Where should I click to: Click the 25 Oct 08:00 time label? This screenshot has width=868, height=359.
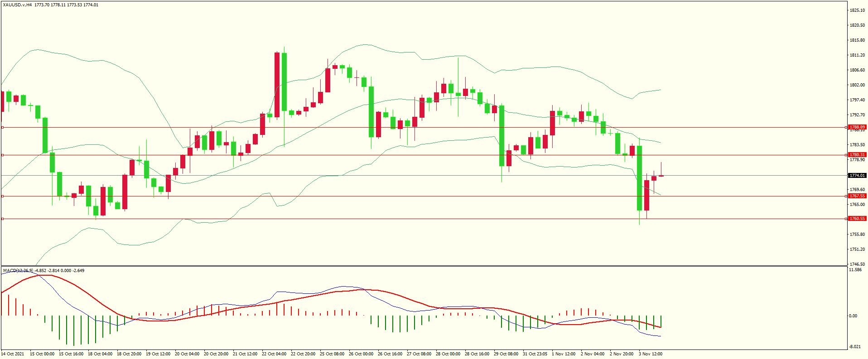[332, 354]
